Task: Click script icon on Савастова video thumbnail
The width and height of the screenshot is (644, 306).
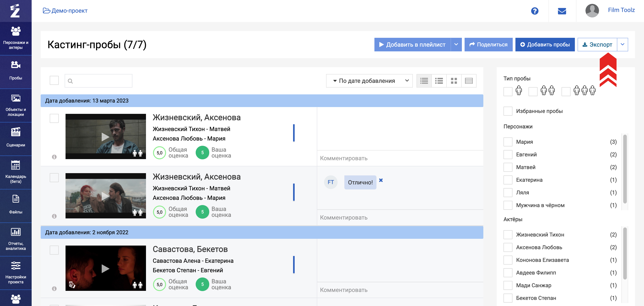Action: 72,285
